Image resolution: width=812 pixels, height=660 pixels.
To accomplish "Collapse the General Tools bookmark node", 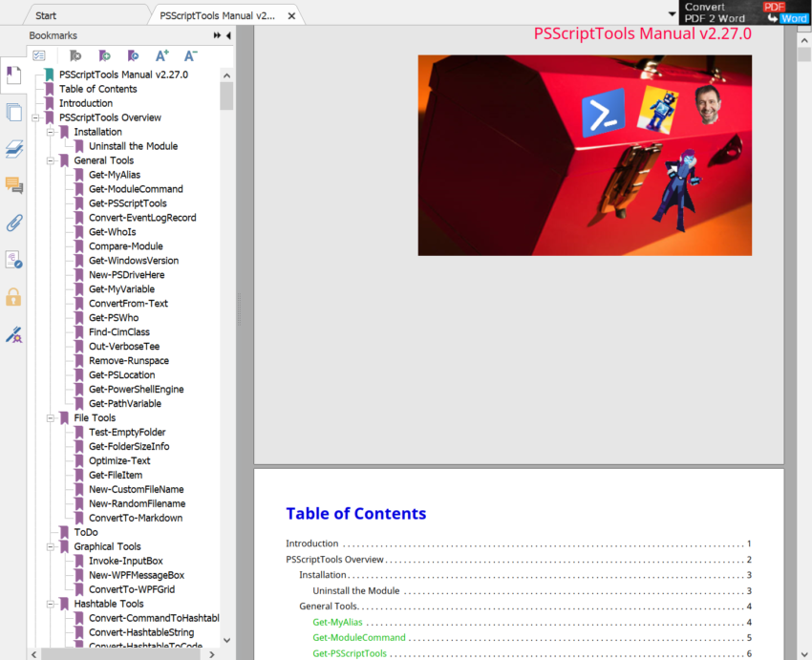I will [x=51, y=160].
